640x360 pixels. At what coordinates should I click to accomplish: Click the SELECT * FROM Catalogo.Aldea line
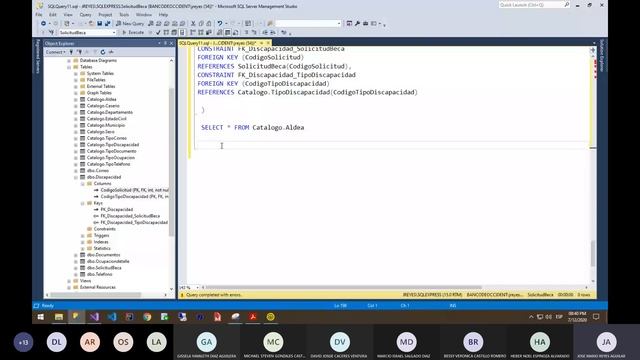(252, 128)
